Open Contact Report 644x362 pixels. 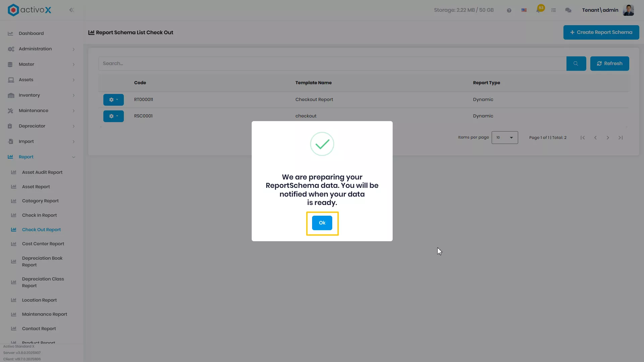39,329
